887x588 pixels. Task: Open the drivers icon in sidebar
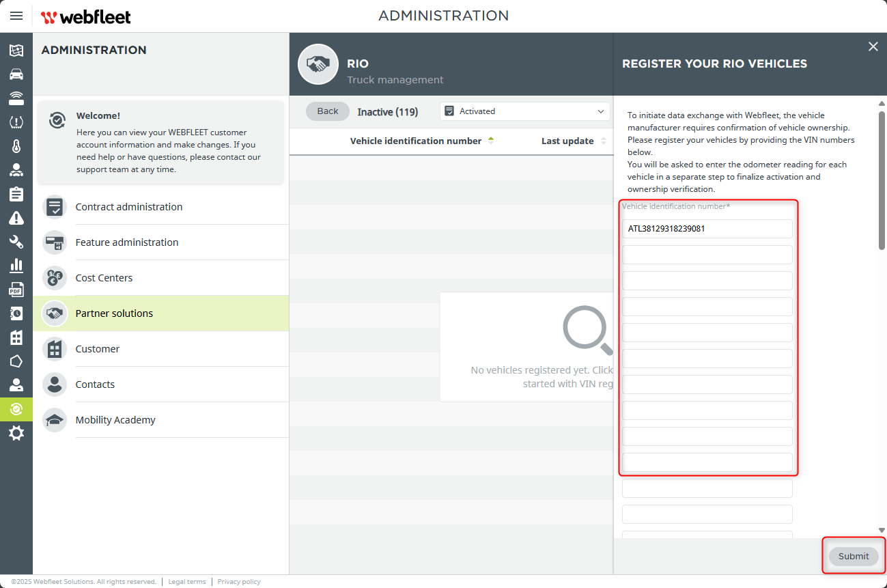(x=16, y=170)
